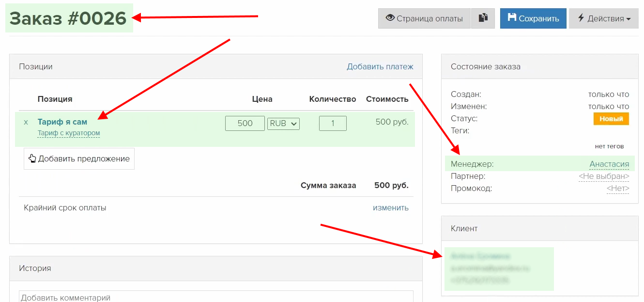The width and height of the screenshot is (644, 302).
Task: Select a partner via Не выбран
Action: tap(603, 176)
